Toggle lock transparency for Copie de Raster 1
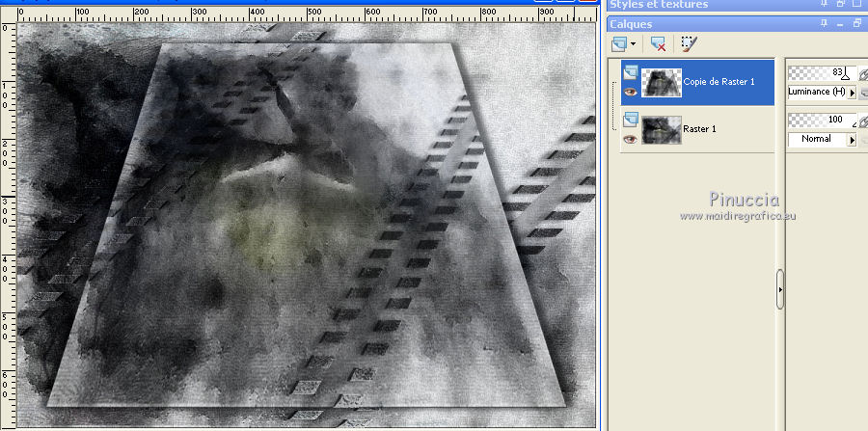 863,92
